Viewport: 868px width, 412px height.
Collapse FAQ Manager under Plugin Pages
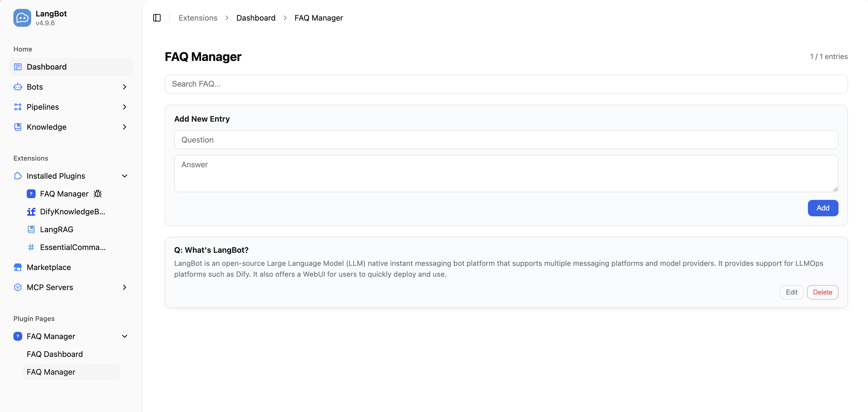click(124, 336)
